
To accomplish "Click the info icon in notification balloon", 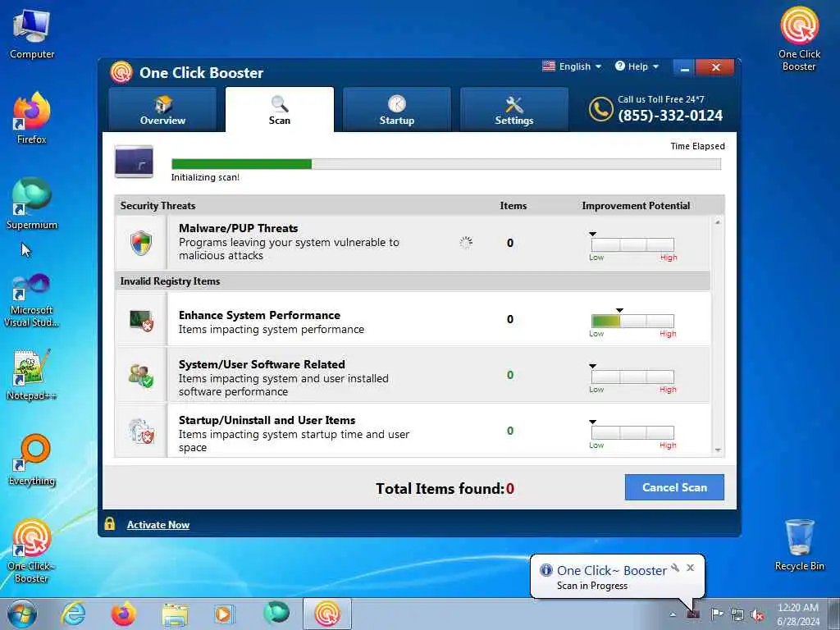I will [x=546, y=570].
